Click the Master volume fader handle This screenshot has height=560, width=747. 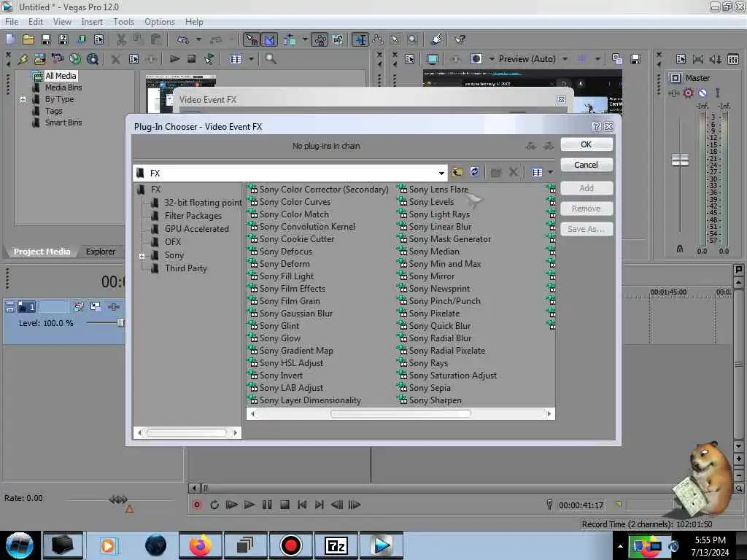[680, 160]
